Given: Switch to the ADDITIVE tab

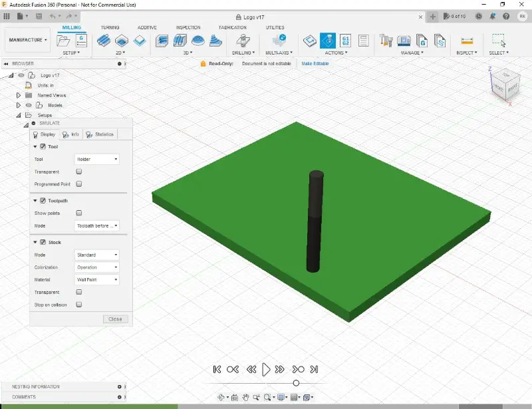Looking at the screenshot, I should [x=147, y=27].
